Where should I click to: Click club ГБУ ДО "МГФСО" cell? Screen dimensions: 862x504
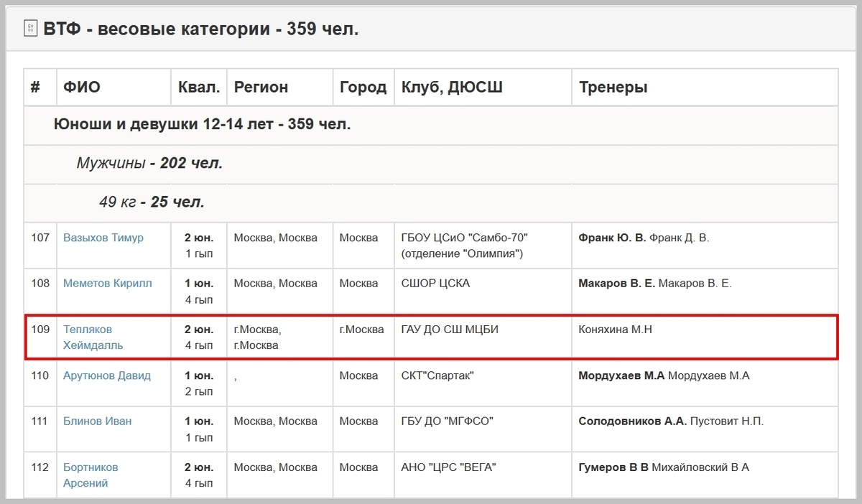click(483, 429)
